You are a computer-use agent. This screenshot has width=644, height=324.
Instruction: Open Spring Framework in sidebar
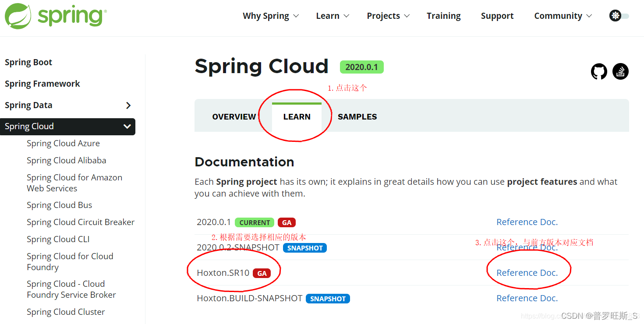pyautogui.click(x=42, y=84)
